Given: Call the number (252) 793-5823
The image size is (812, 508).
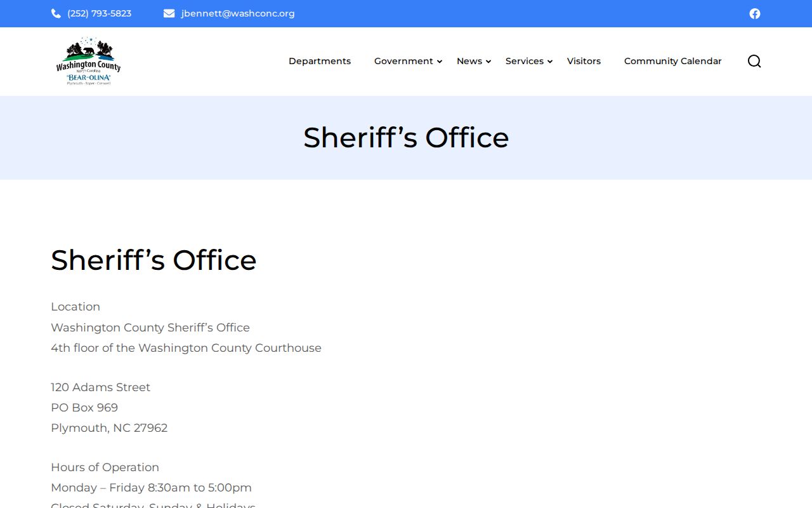Looking at the screenshot, I should click(x=100, y=13).
